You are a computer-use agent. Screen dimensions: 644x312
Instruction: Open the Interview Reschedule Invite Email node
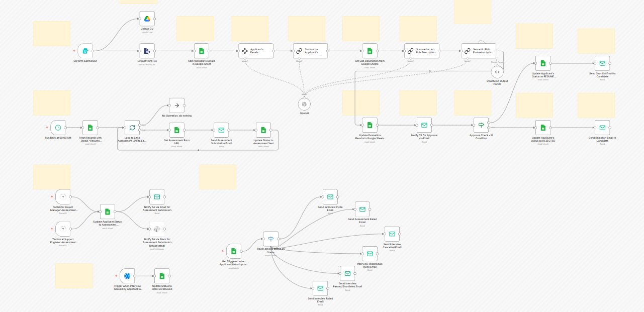370,254
